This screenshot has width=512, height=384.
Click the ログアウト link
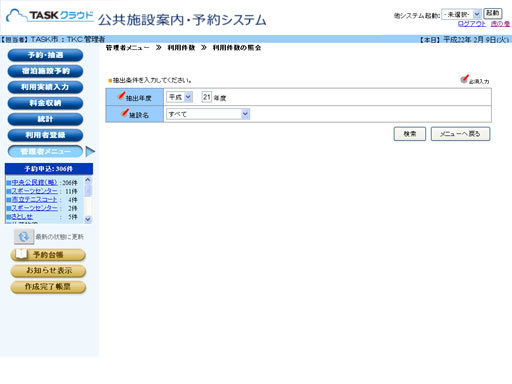click(x=472, y=24)
